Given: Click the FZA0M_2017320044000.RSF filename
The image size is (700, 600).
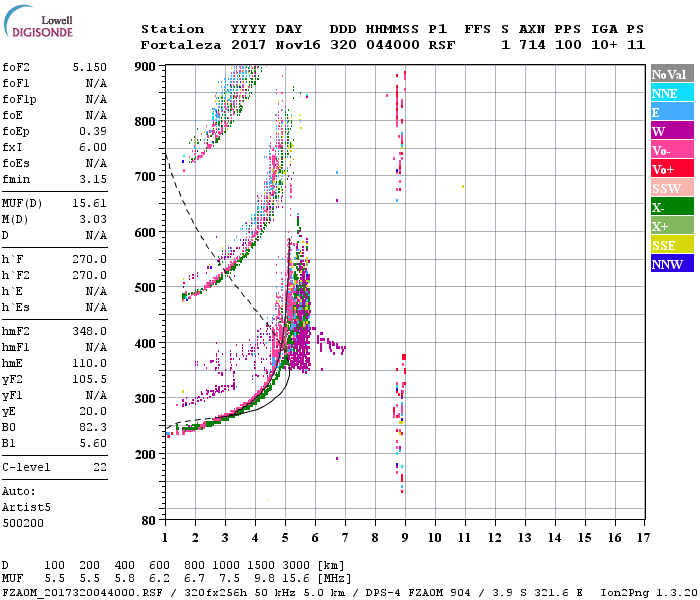Looking at the screenshot, I should pos(82,593).
